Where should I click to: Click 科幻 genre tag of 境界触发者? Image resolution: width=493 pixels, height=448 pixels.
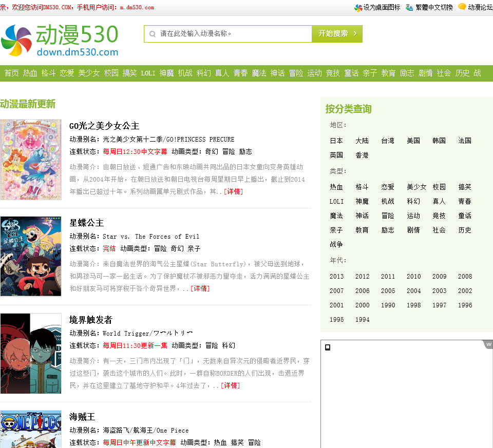click(x=229, y=345)
